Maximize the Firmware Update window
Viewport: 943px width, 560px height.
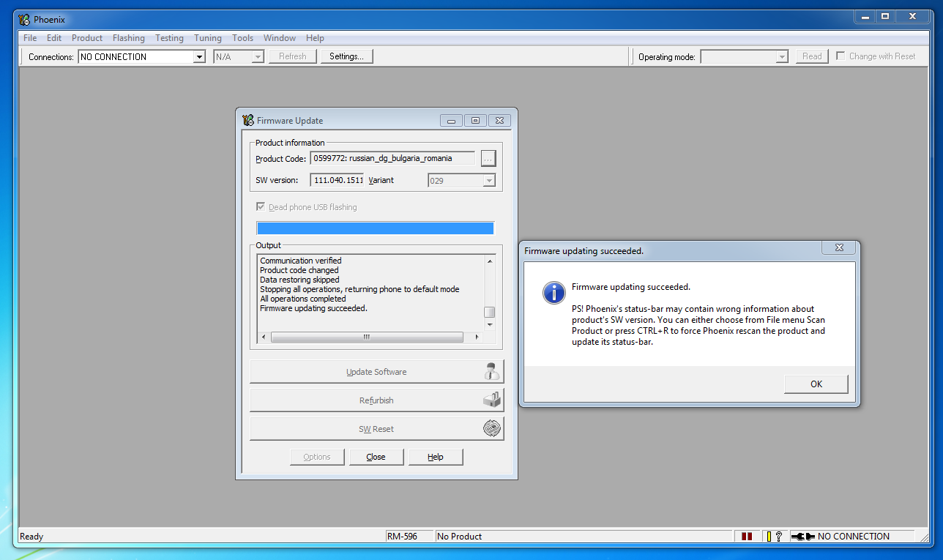[x=475, y=121]
